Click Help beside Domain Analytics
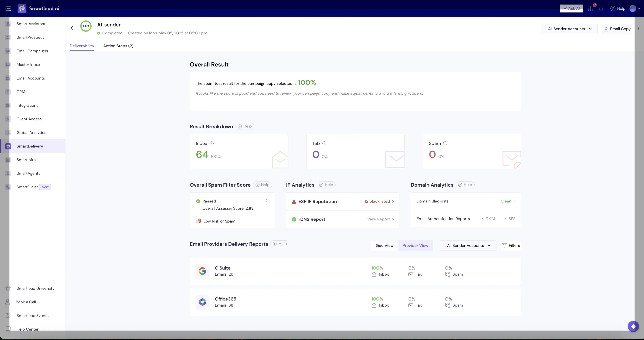 point(465,185)
